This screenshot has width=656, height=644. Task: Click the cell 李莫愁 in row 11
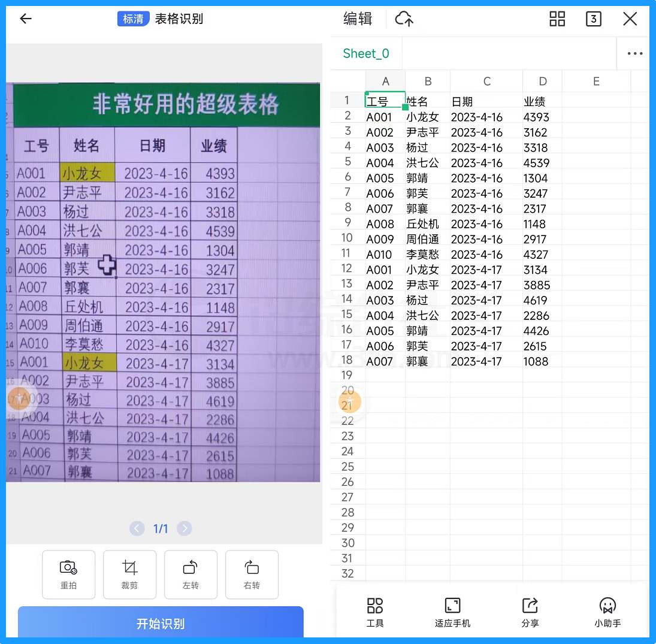[x=428, y=255]
